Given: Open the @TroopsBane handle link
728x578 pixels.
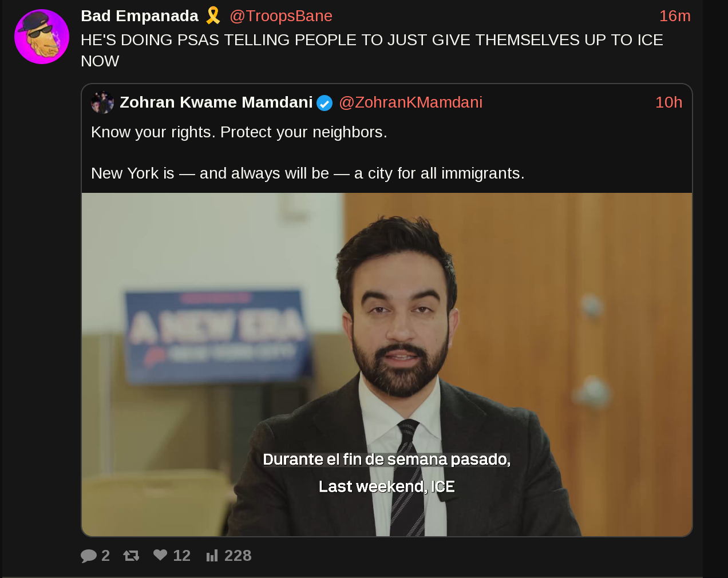Looking at the screenshot, I should point(281,16).
